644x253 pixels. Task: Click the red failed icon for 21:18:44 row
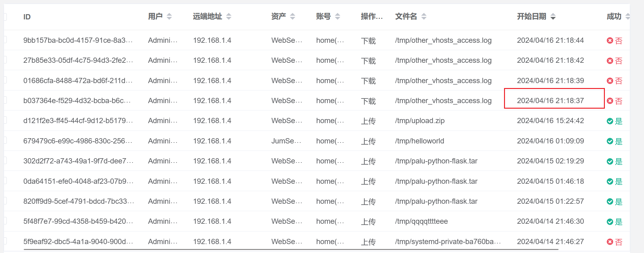click(x=610, y=41)
